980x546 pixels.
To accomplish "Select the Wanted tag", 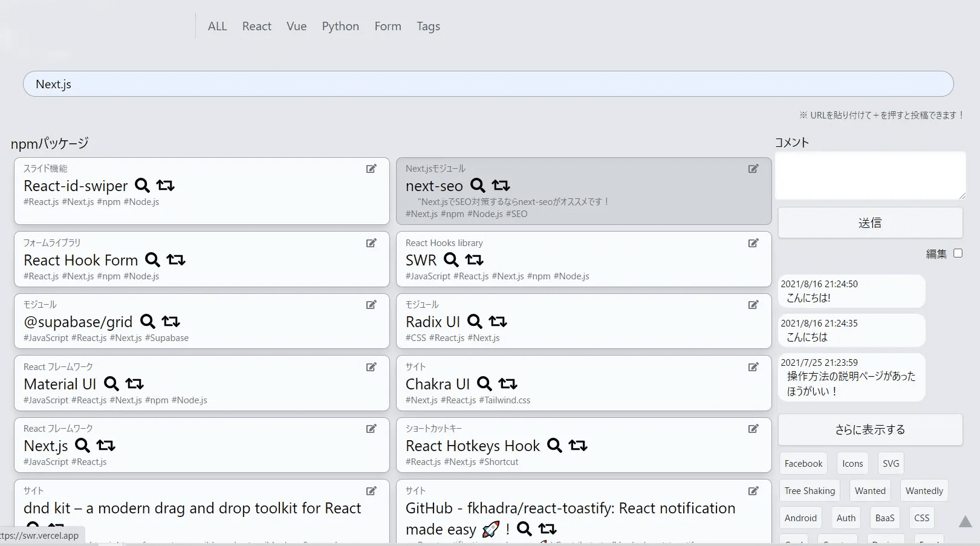I will (x=870, y=491).
